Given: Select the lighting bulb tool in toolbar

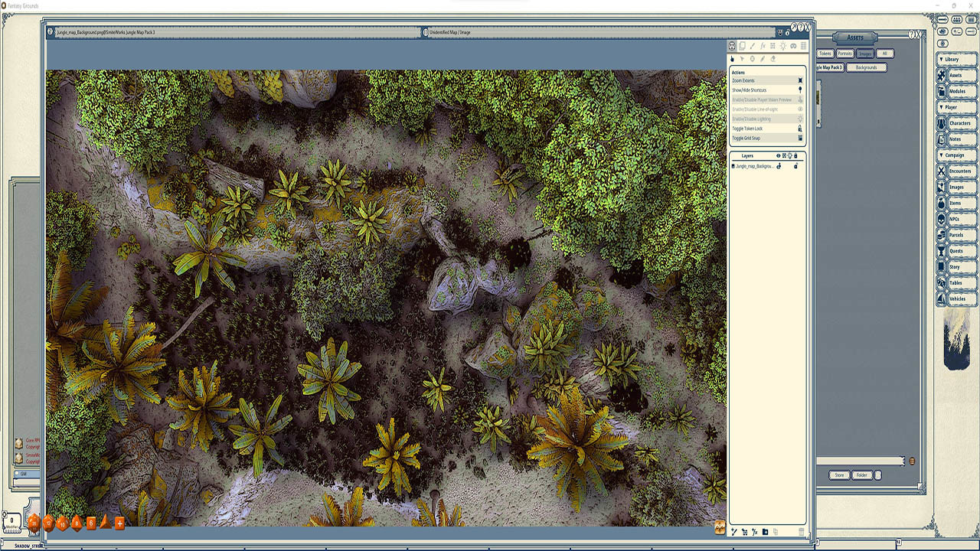Looking at the screenshot, I should pos(782,47).
